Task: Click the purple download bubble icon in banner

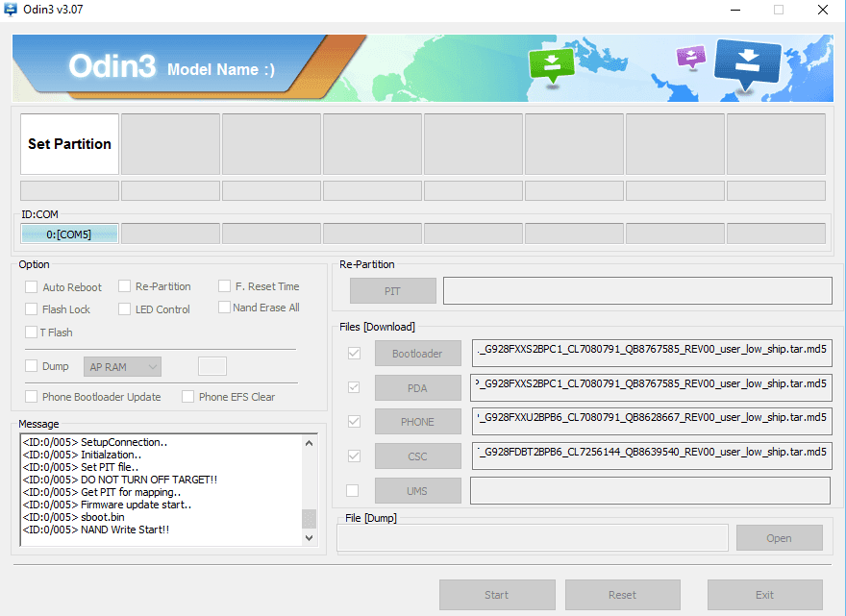Action: coord(690,57)
